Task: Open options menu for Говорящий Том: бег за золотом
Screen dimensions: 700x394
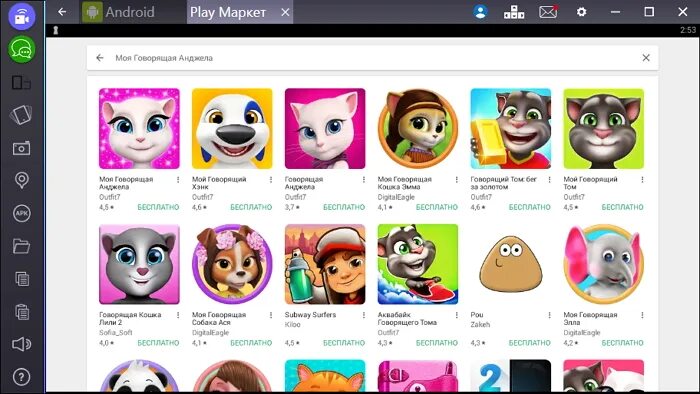Action: [550, 179]
